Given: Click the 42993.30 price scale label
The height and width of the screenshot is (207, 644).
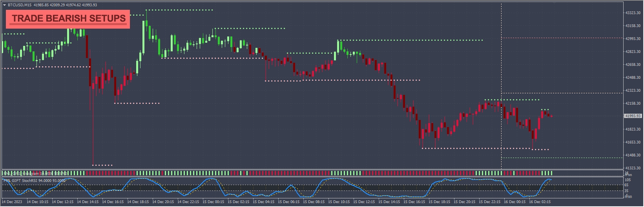Looking at the screenshot, I should point(633,39).
